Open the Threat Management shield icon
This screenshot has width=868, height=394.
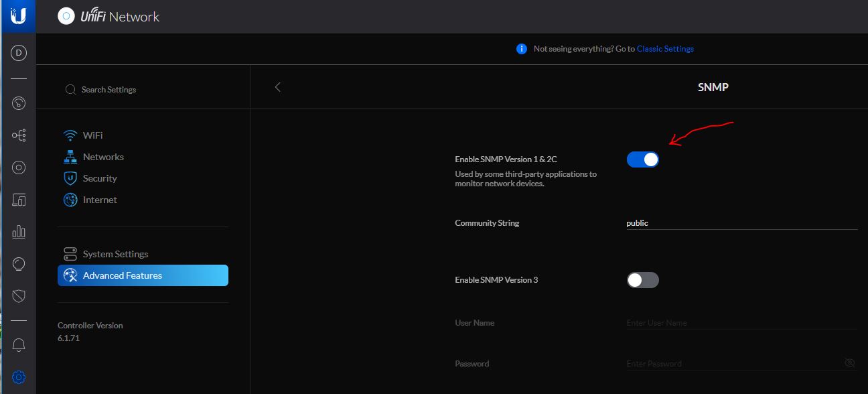19,296
